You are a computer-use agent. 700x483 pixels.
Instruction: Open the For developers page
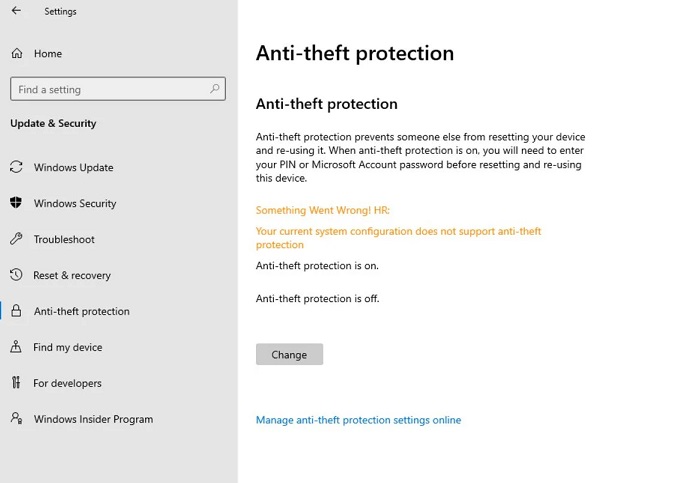67,383
